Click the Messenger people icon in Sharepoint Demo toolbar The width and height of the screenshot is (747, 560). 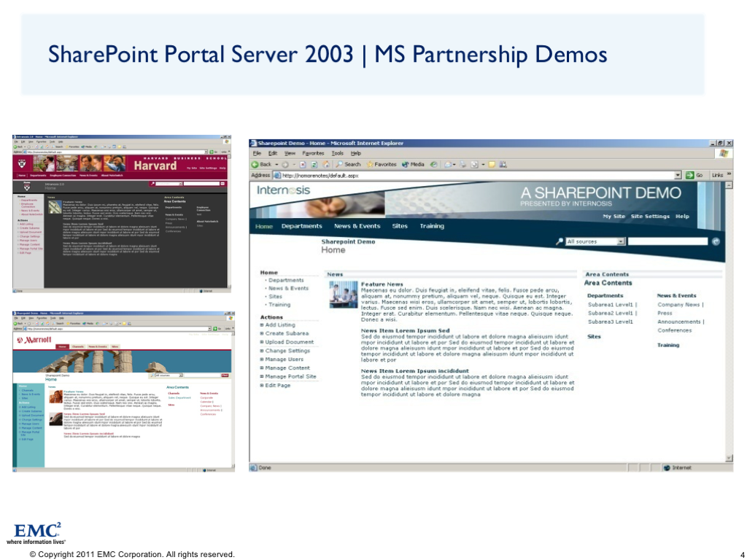(503, 165)
